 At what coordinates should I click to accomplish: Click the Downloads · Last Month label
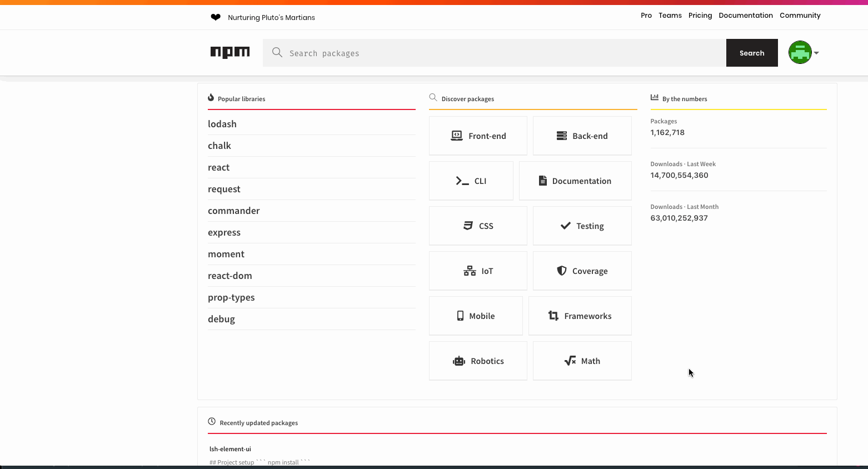[x=685, y=207]
